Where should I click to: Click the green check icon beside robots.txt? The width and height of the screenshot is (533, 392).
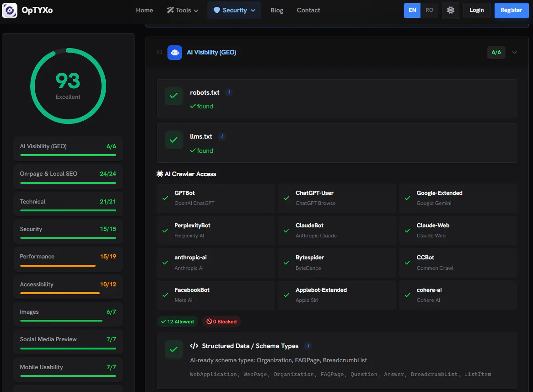(174, 96)
